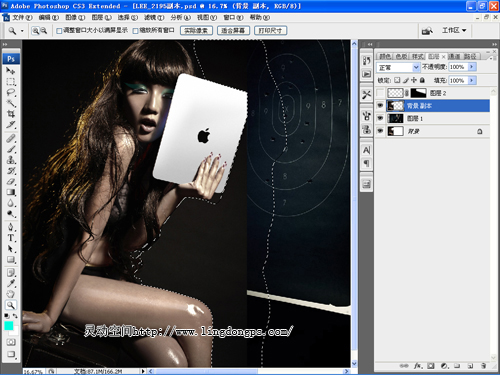Image resolution: width=500 pixels, height=375 pixels.
Task: Select the Rectangular Marquee tool
Action: pos(11,82)
